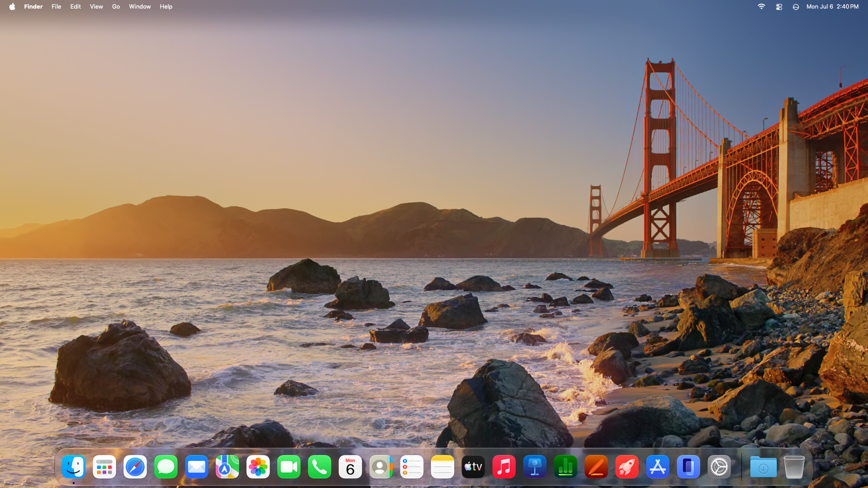Click the date and time Mon Jul 6 2:40 PM
This screenshot has width=868, height=488.
[x=832, y=6]
